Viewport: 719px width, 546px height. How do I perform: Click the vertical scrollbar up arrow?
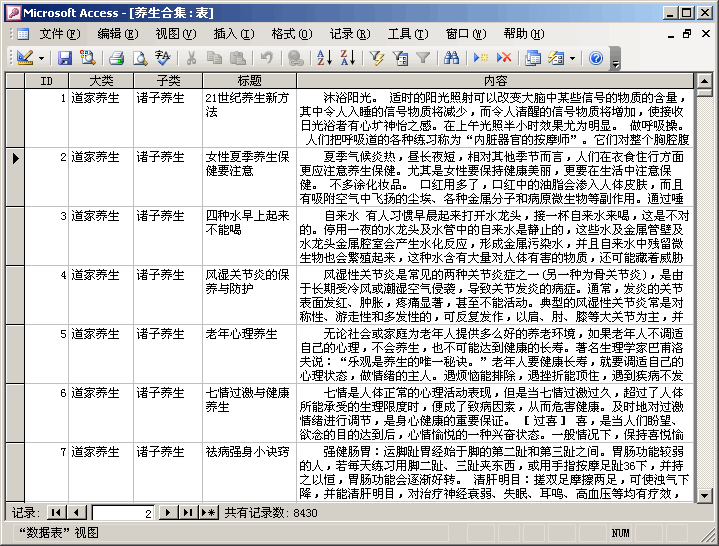(704, 81)
